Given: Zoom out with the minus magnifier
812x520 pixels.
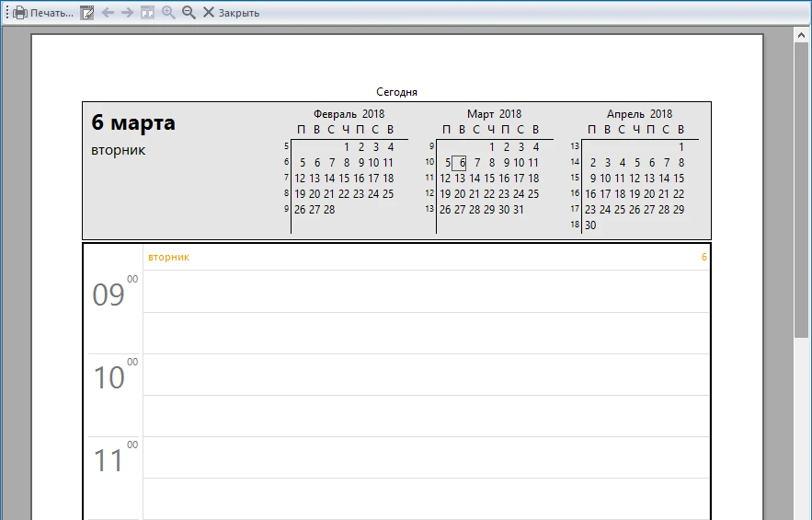Looking at the screenshot, I should point(189,13).
